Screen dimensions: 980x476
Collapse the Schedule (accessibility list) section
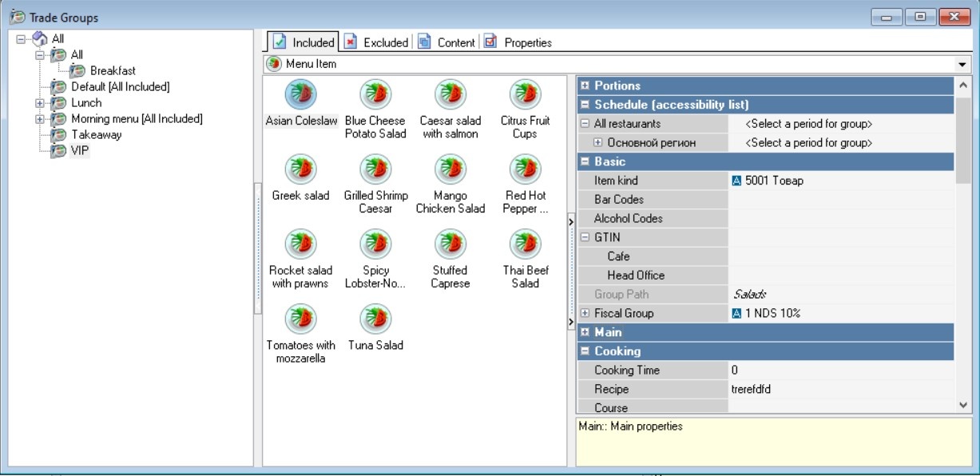[585, 105]
